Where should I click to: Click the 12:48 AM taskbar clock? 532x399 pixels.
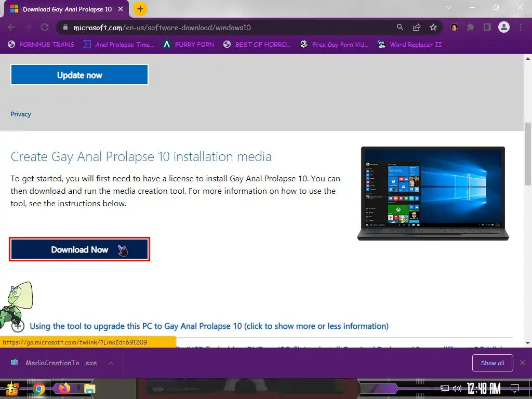[484, 389]
